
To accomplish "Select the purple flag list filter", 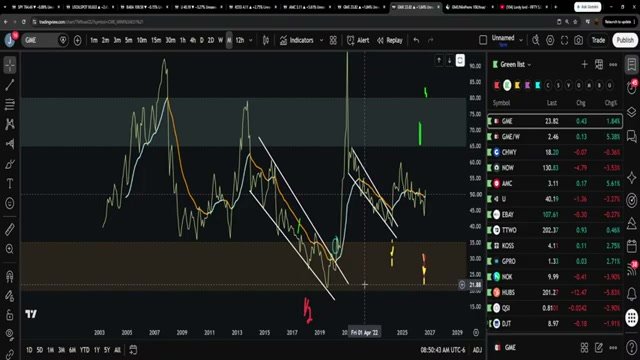I will click(527, 85).
